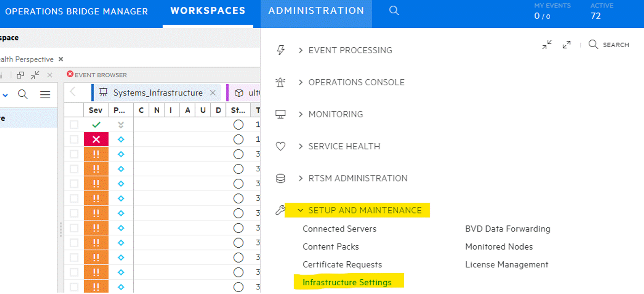The width and height of the screenshot is (644, 294).
Task: Open the hamburger menu in the left view panel
Action: 45,95
